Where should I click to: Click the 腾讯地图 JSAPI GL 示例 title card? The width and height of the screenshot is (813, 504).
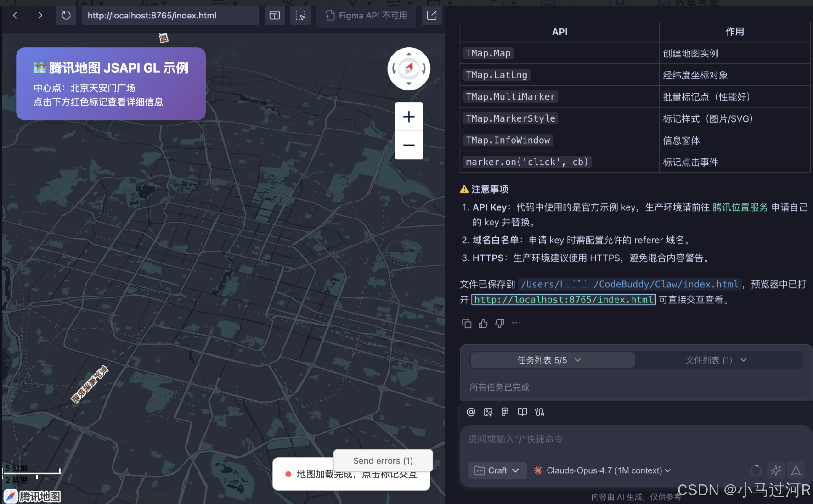[111, 84]
